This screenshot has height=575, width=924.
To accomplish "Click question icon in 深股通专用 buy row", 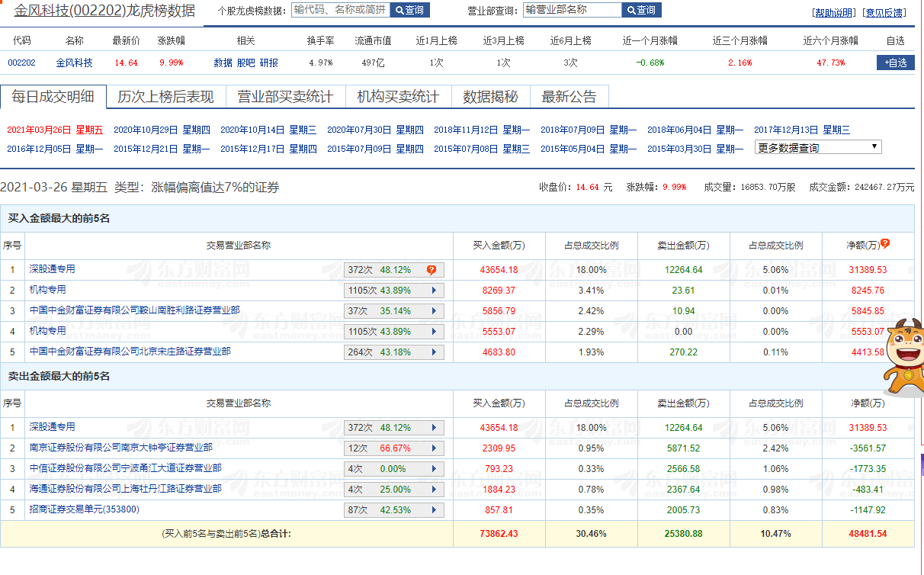I will point(431,270).
